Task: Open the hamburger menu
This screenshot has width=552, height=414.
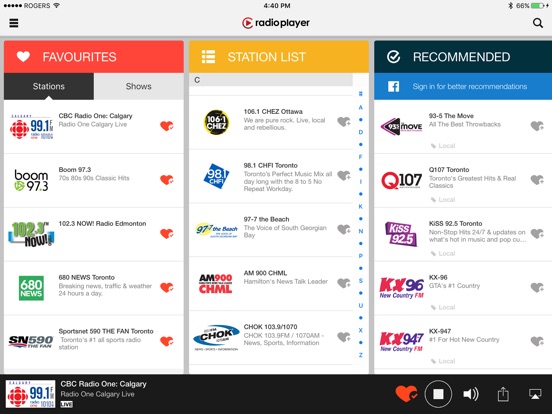Action: click(14, 23)
